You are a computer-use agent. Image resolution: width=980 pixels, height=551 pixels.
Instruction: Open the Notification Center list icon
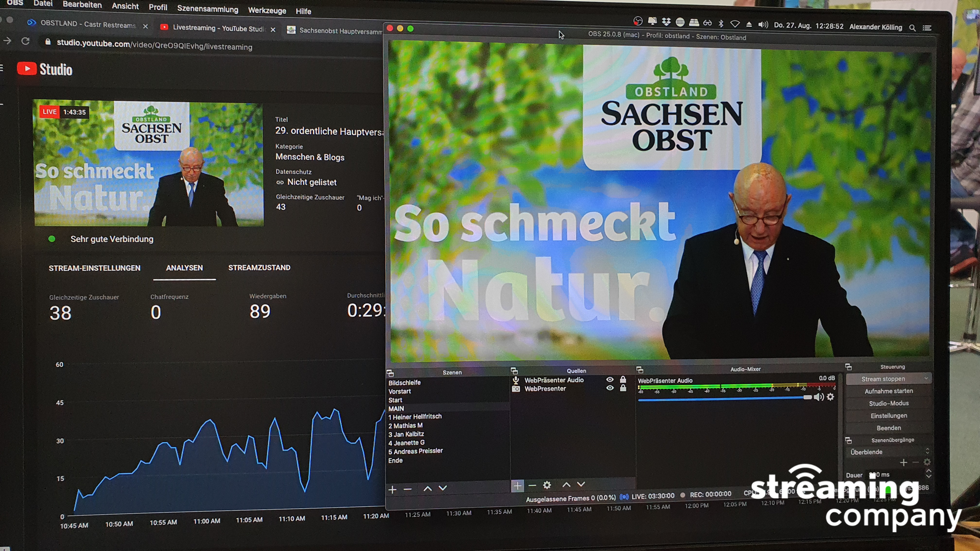coord(927,28)
